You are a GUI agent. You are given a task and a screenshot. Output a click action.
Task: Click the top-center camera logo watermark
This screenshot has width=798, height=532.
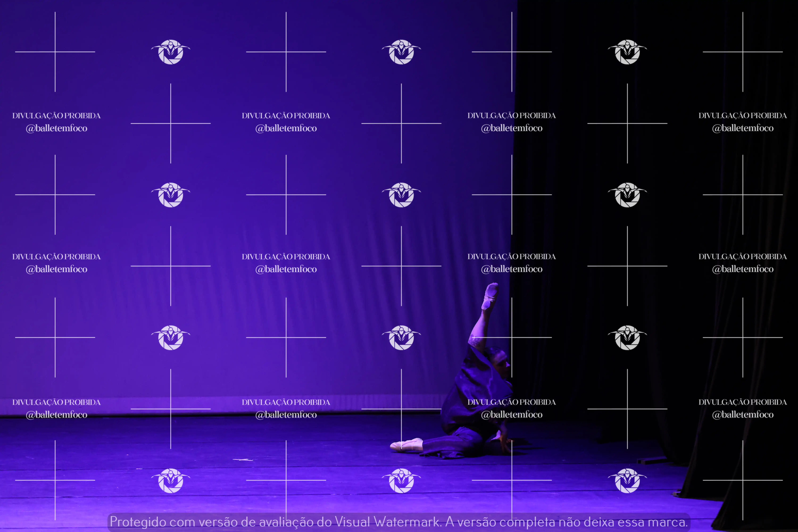click(401, 52)
